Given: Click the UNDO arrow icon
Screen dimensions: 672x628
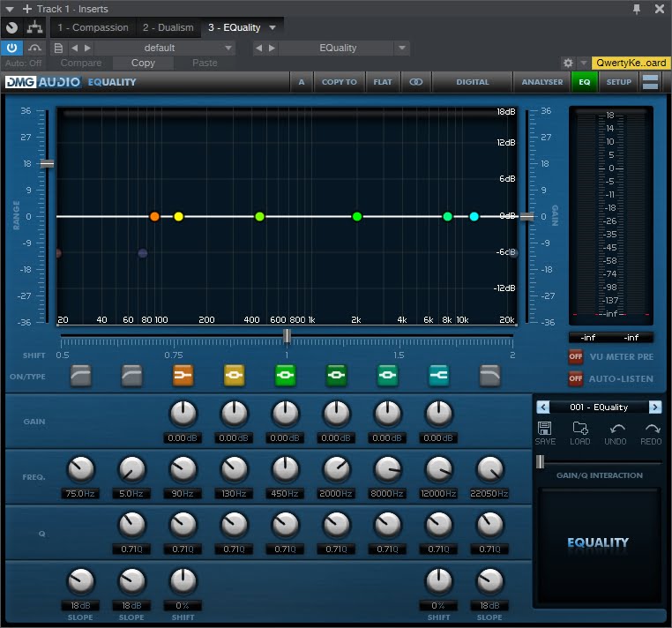Looking at the screenshot, I should [616, 428].
